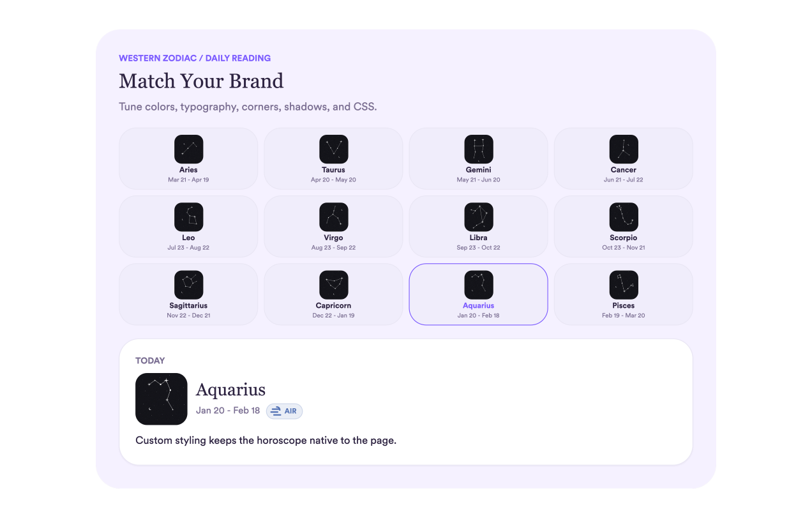This screenshot has height=511, width=812.
Task: Click the Feb 19 - Mar 20 date range
Action: coord(623,316)
